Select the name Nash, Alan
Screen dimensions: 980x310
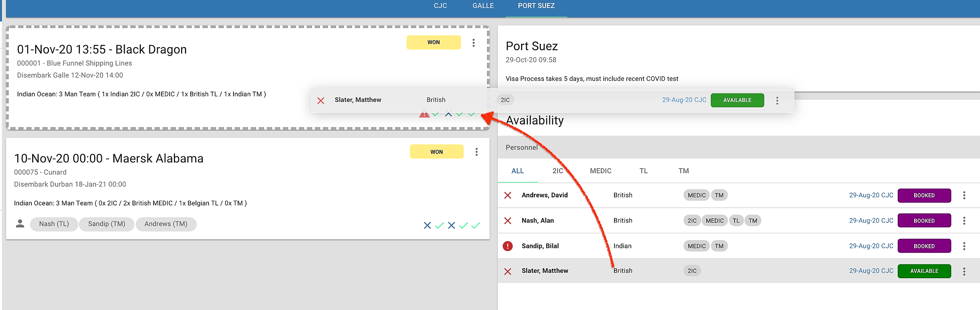tap(537, 220)
